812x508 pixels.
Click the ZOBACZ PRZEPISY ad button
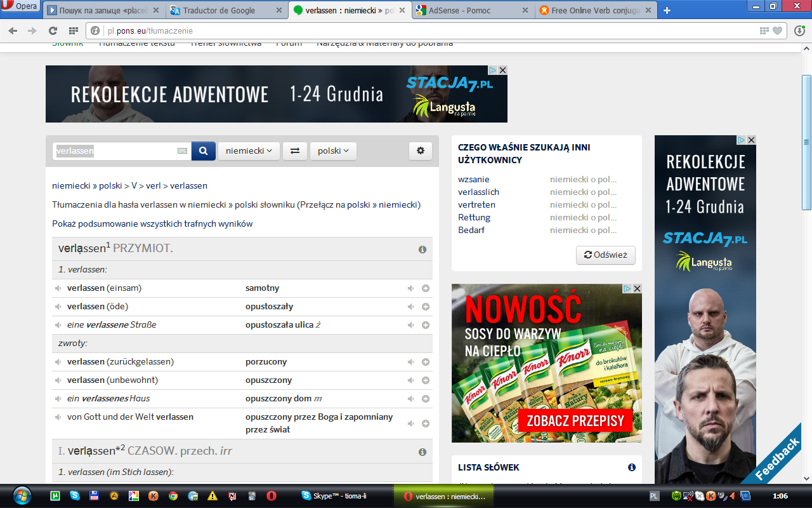[x=576, y=420]
